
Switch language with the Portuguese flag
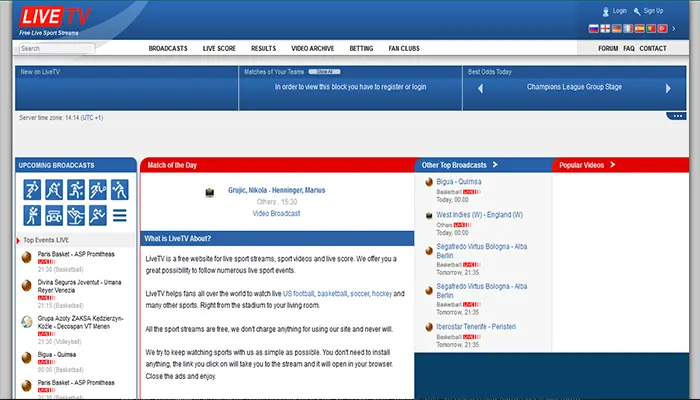pyautogui.click(x=651, y=29)
